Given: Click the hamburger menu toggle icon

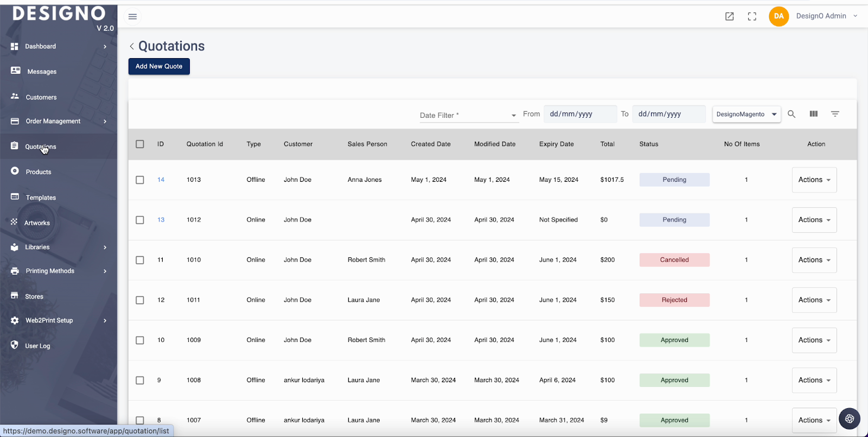Looking at the screenshot, I should tap(132, 16).
